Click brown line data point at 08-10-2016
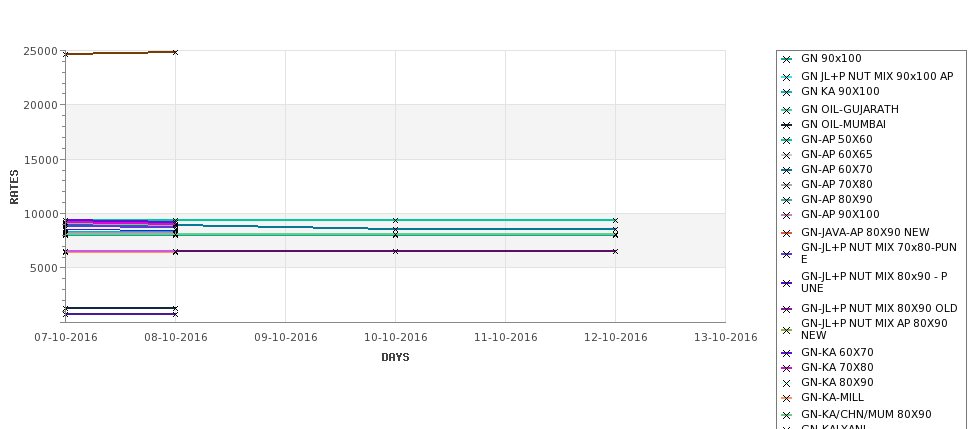 (x=175, y=52)
